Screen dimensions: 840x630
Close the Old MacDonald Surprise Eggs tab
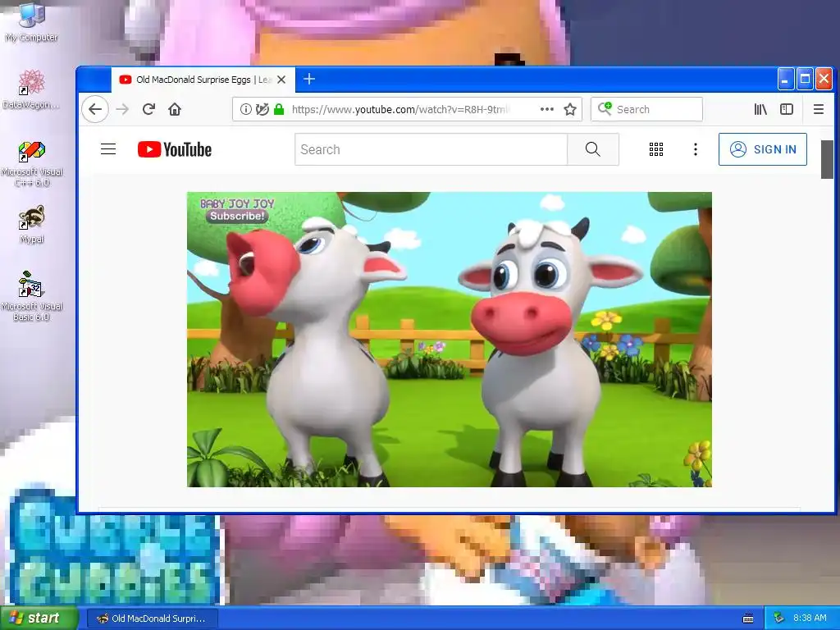281,80
